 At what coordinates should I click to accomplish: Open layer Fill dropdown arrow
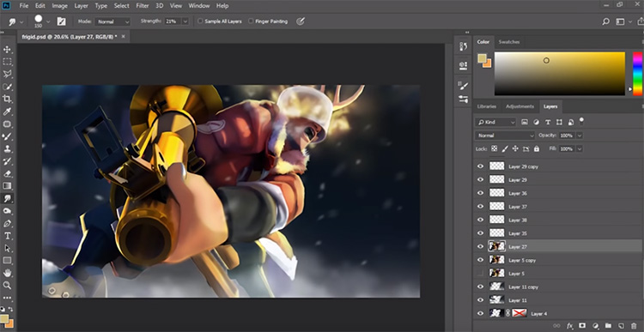pyautogui.click(x=580, y=148)
